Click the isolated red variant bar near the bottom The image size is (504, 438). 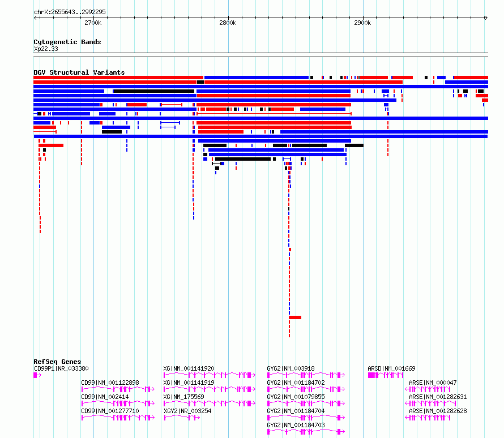coord(295,317)
